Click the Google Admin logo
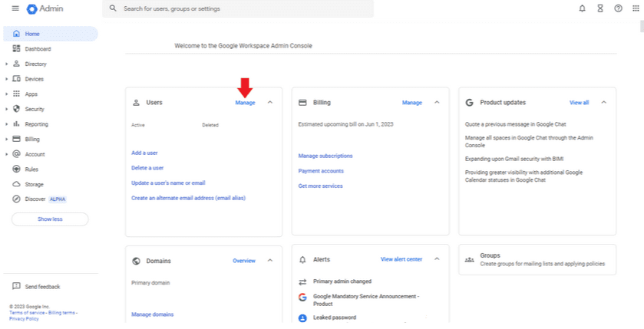 coord(45,8)
